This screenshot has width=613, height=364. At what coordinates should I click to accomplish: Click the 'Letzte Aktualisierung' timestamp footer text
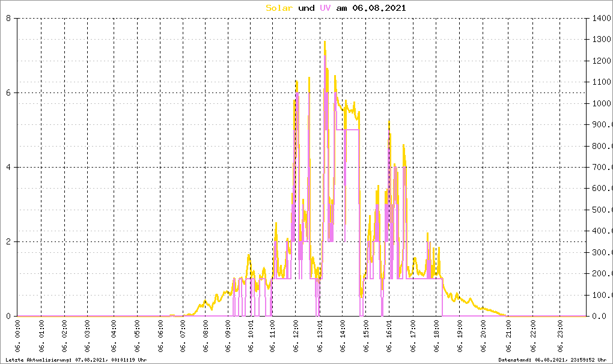pos(75,359)
